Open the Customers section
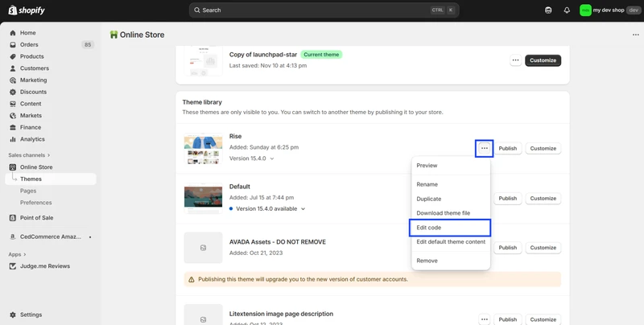This screenshot has width=644, height=325. coord(34,68)
